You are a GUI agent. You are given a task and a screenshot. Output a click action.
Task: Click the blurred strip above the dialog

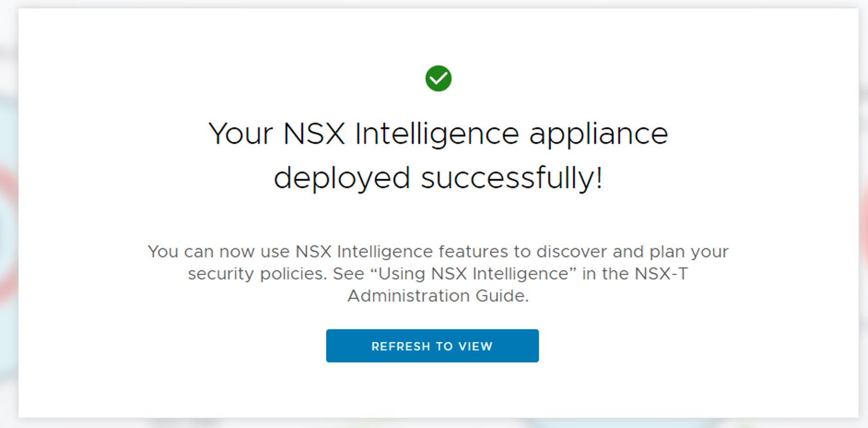(433, 4)
